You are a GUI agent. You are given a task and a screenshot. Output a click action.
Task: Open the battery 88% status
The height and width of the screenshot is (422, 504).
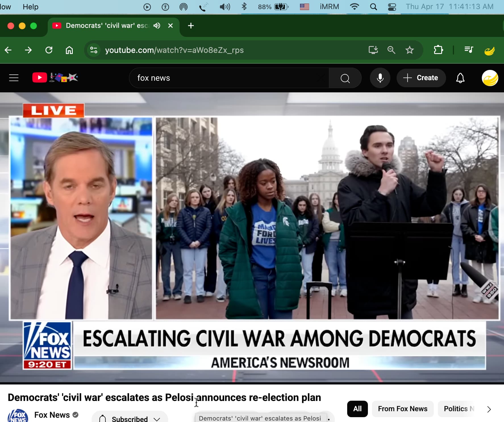pyautogui.click(x=273, y=7)
